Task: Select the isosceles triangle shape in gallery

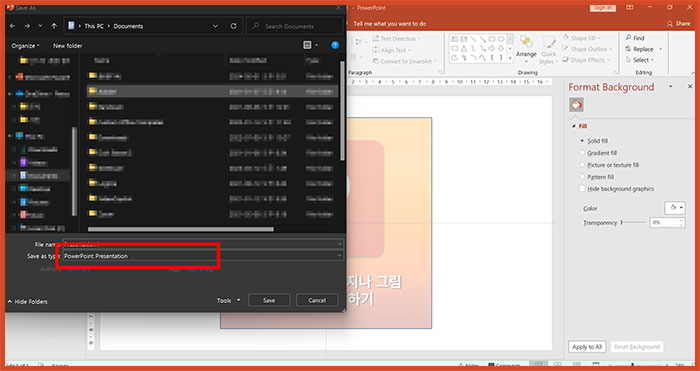Action: click(x=464, y=49)
